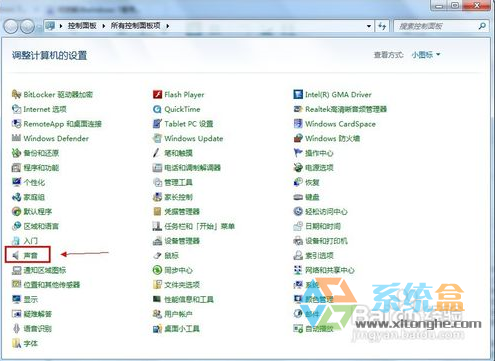Viewport: 495px width, 361px height.
Task: Open the Windows Defender icon
Action: 16,138
